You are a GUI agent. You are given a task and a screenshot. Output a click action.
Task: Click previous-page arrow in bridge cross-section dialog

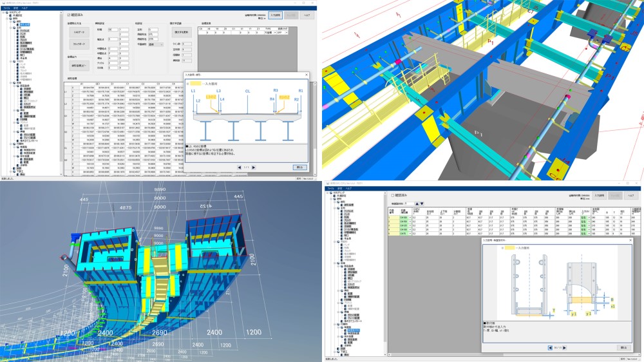(x=240, y=167)
